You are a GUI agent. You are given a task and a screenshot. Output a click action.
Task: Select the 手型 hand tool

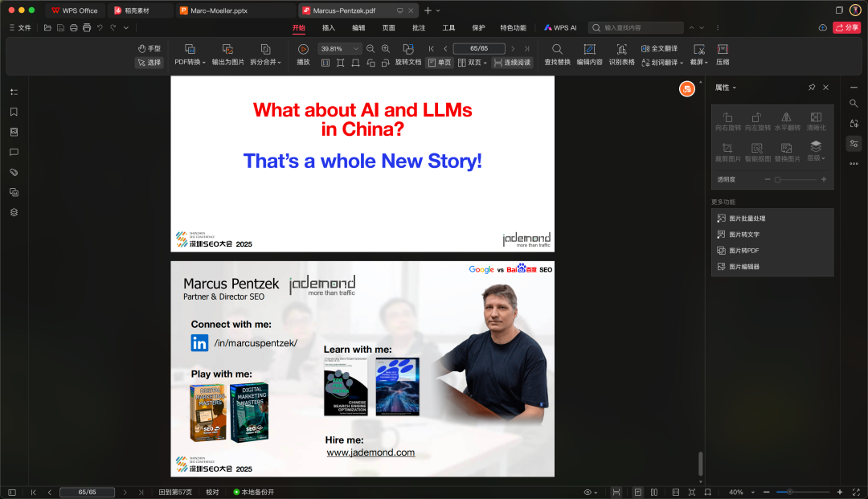[x=149, y=49]
